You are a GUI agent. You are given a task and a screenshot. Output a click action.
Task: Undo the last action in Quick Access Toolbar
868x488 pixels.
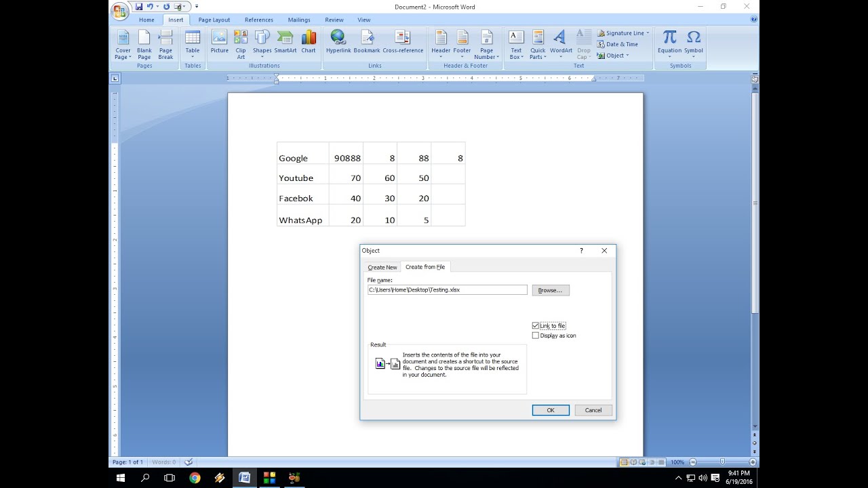(150, 7)
